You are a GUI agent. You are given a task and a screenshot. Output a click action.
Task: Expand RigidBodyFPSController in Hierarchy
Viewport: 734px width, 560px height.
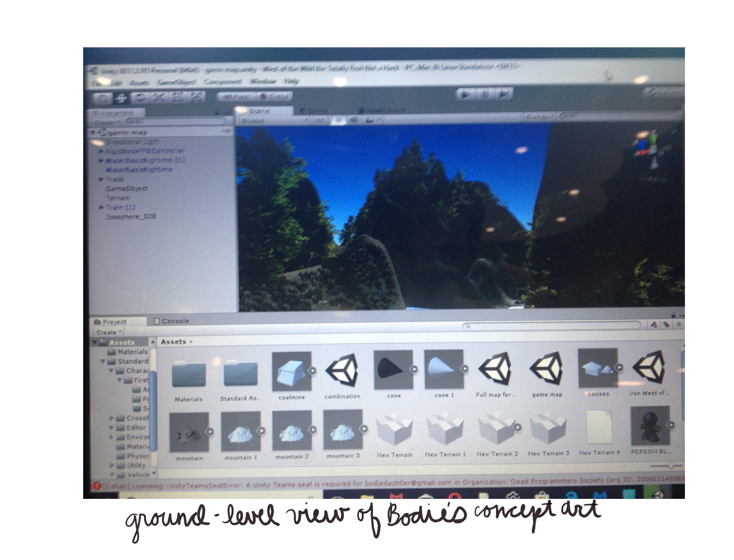coord(101,151)
